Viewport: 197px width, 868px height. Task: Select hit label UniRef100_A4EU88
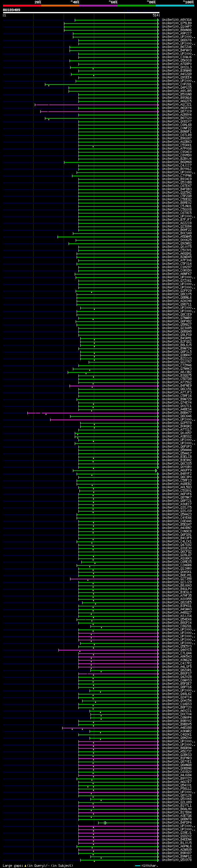coord(177,728)
